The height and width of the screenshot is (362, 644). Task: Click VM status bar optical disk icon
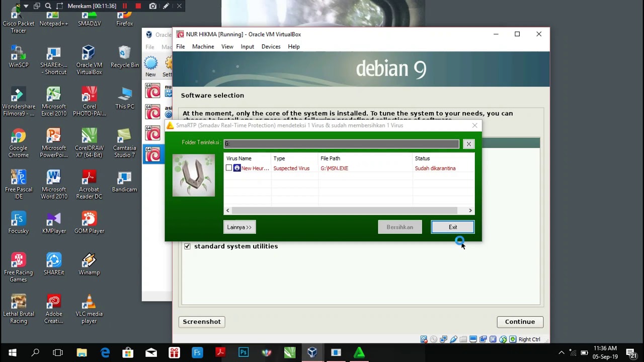click(434, 339)
